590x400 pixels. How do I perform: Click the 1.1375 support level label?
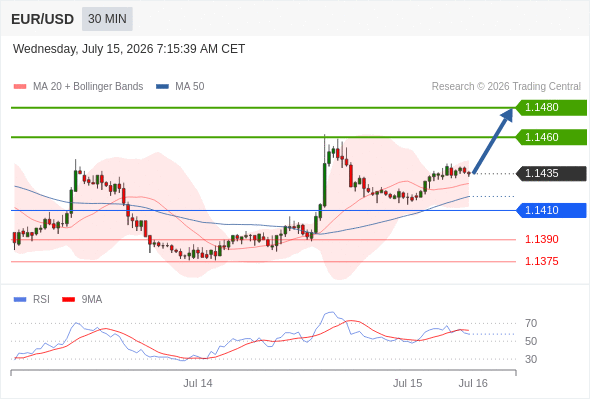coord(541,262)
